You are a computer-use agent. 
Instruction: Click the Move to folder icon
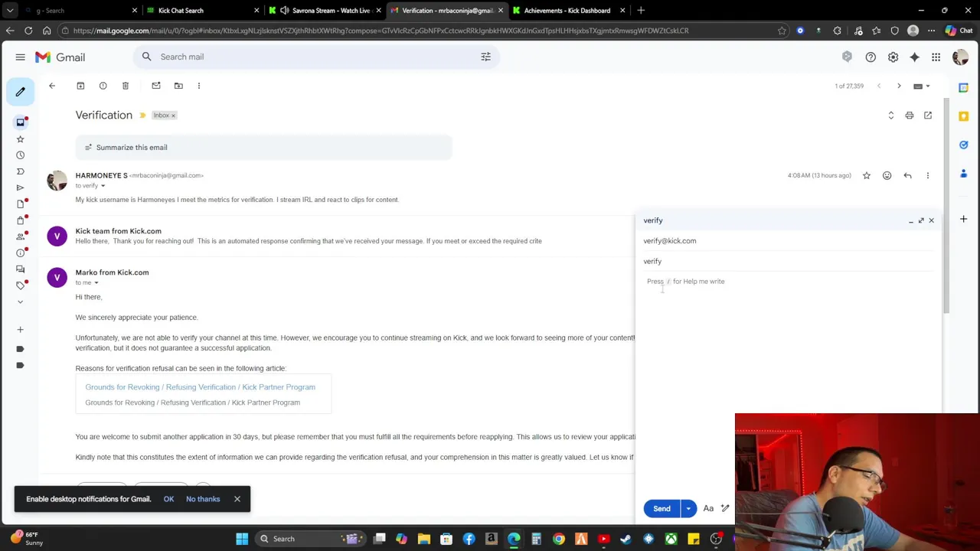pyautogui.click(x=178, y=86)
